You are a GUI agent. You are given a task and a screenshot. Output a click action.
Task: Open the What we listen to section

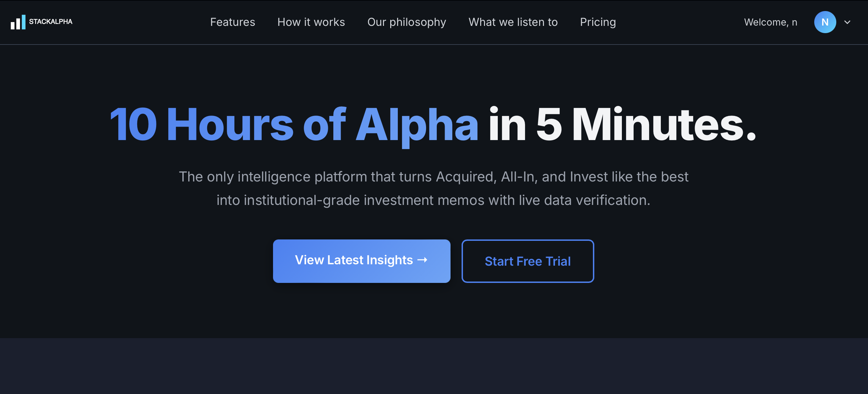click(x=513, y=22)
